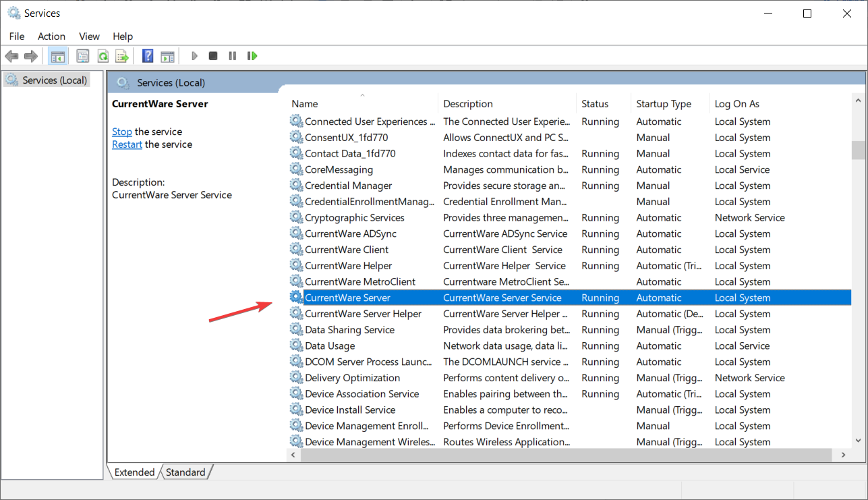
Task: Open the Help toolbar icon
Action: pyautogui.click(x=148, y=56)
